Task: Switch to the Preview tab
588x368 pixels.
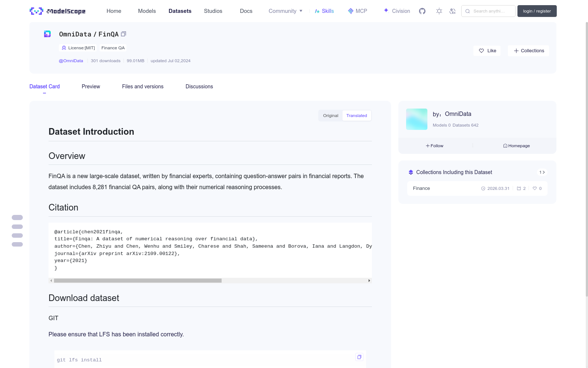Action: point(91,86)
